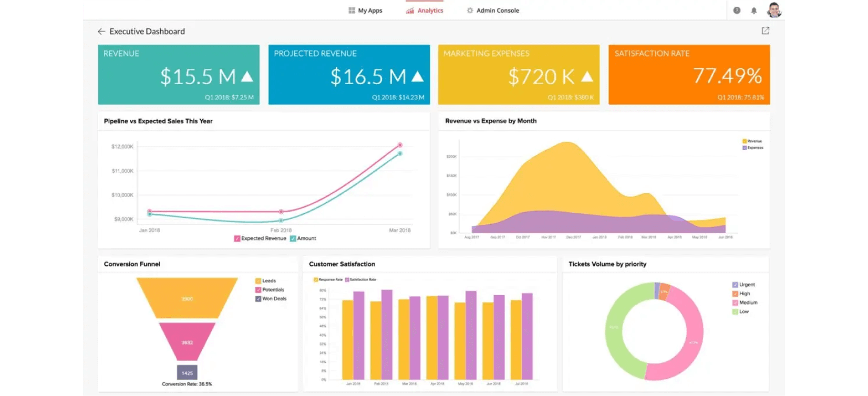
Task: Click the Projected Revenue up triangle
Action: pos(418,77)
